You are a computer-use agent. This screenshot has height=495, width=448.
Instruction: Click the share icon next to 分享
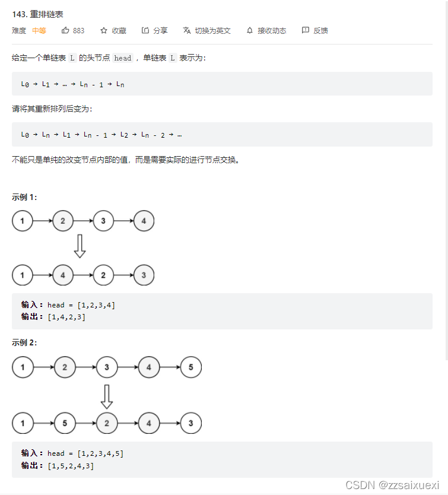(x=145, y=30)
